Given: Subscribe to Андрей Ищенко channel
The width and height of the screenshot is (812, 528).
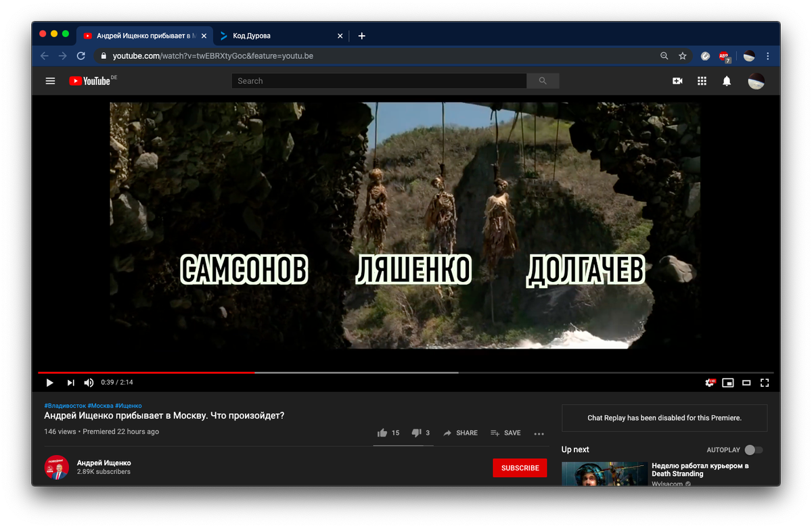Looking at the screenshot, I should tap(520, 468).
